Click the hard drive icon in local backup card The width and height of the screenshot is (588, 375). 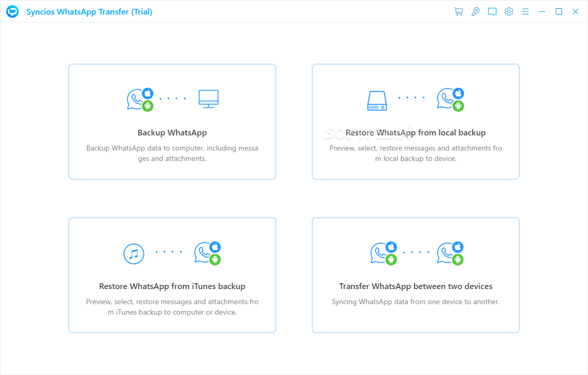pos(377,101)
